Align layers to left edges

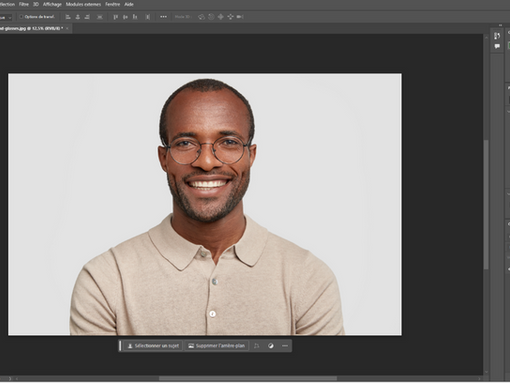[x=68, y=17]
